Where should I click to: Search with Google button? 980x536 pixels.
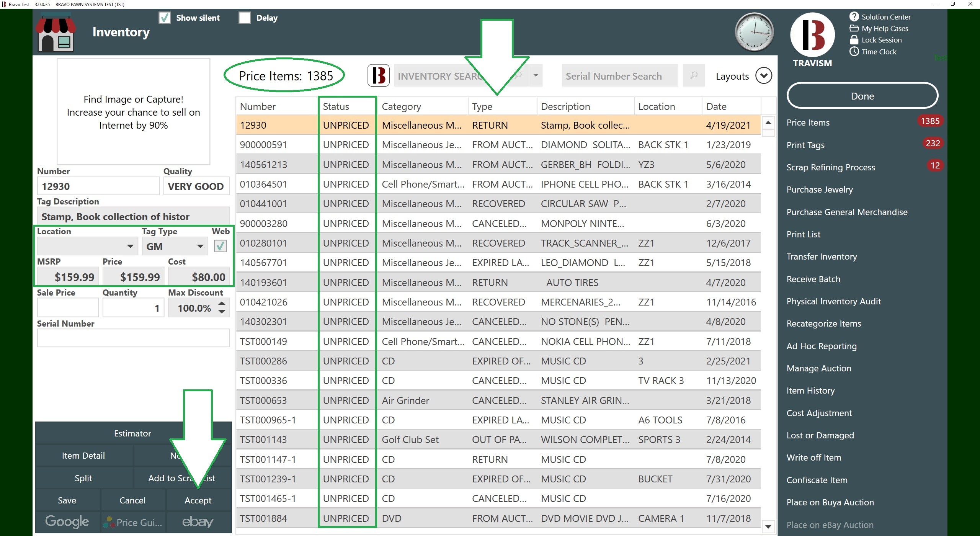67,522
